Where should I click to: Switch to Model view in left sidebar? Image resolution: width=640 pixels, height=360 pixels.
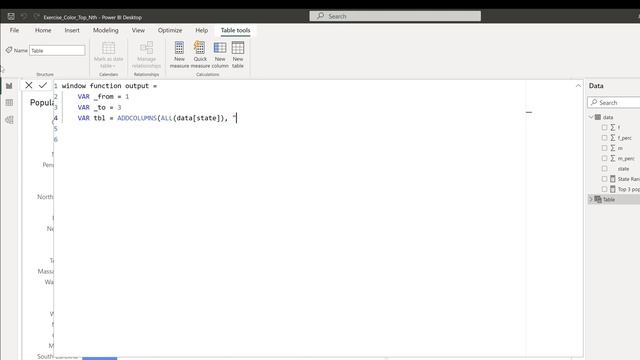tap(9, 120)
